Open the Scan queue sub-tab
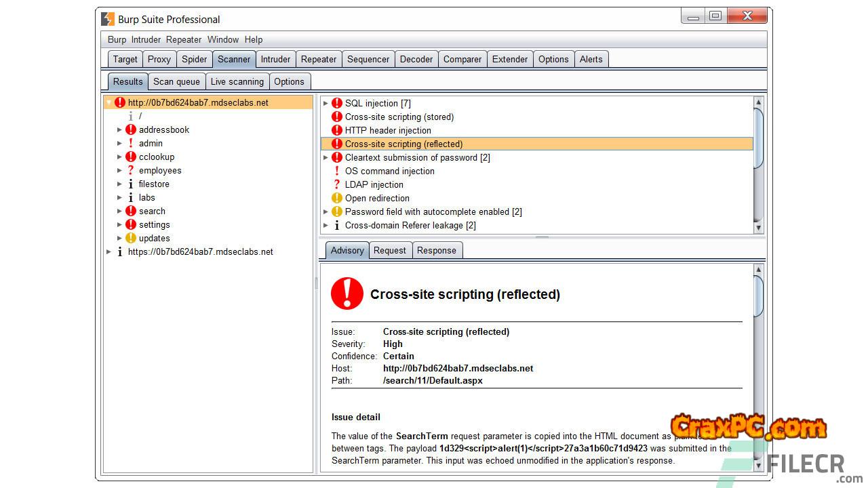868x488 pixels. click(x=176, y=81)
